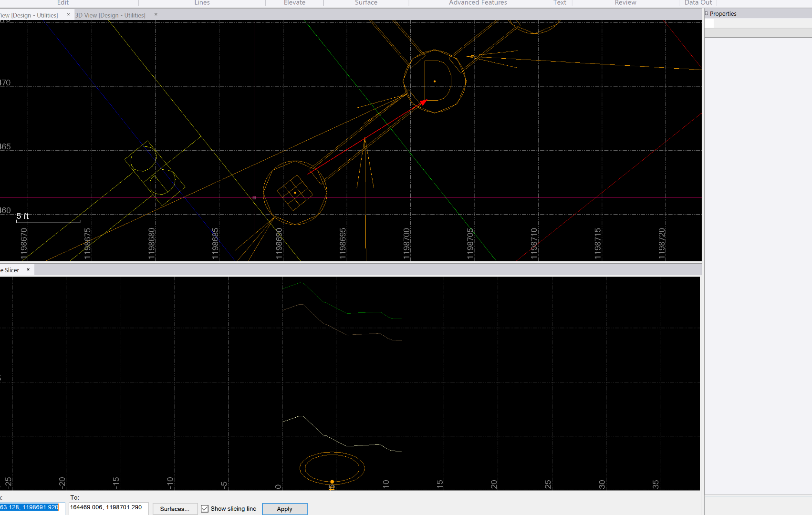Click the 1198715 easting label in plan view
The width and height of the screenshot is (812, 515).
598,243
